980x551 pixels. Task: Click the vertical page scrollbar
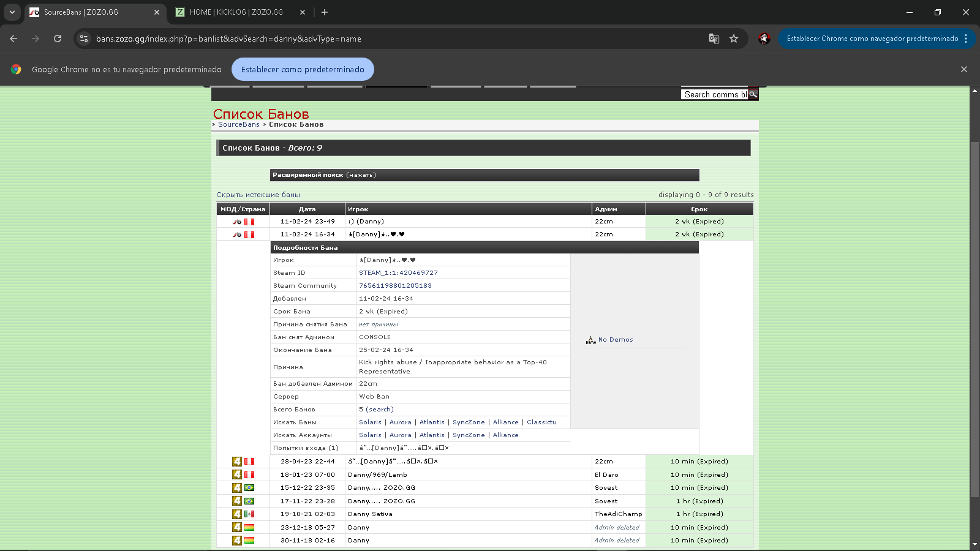pyautogui.click(x=974, y=306)
